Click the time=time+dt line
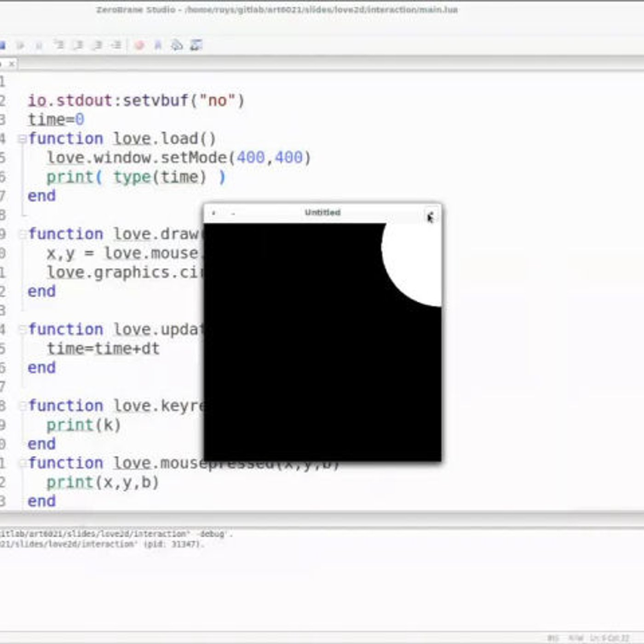The width and height of the screenshot is (644, 644). (x=103, y=349)
